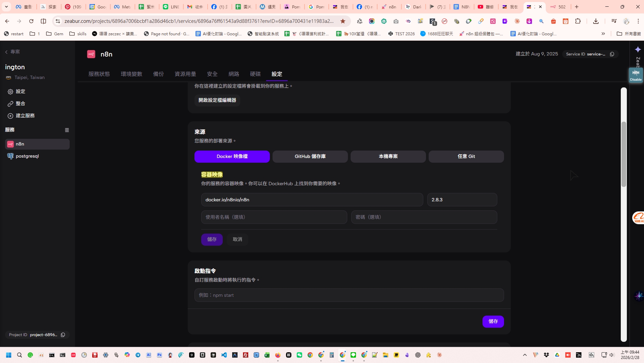The height and width of the screenshot is (363, 644).
Task: Go back to previous page
Action: 7,21
